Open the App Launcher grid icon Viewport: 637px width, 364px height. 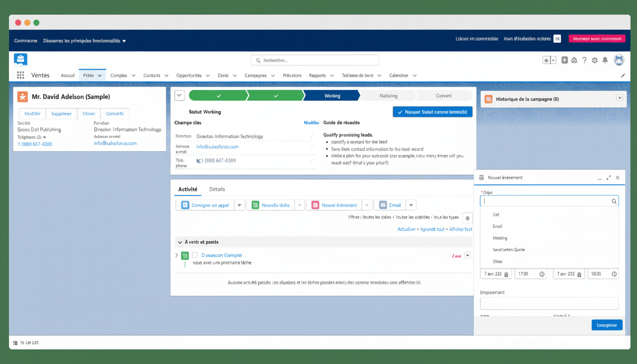tap(20, 75)
